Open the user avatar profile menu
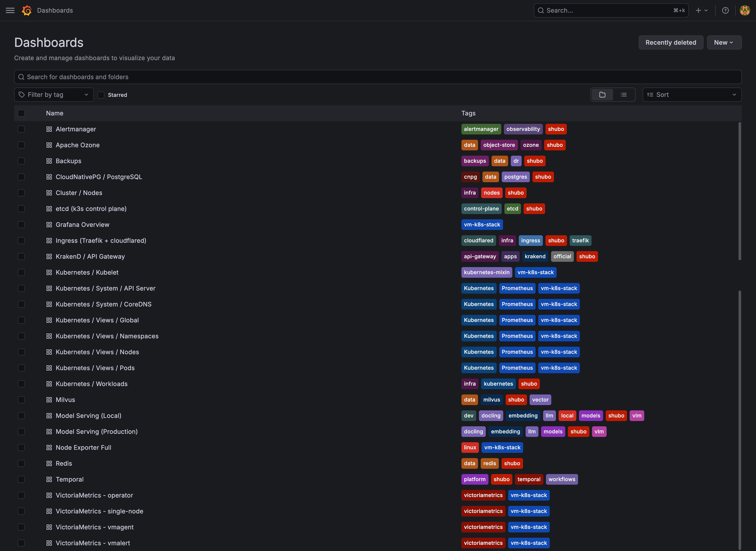Viewport: 756px width, 551px height. click(x=745, y=10)
